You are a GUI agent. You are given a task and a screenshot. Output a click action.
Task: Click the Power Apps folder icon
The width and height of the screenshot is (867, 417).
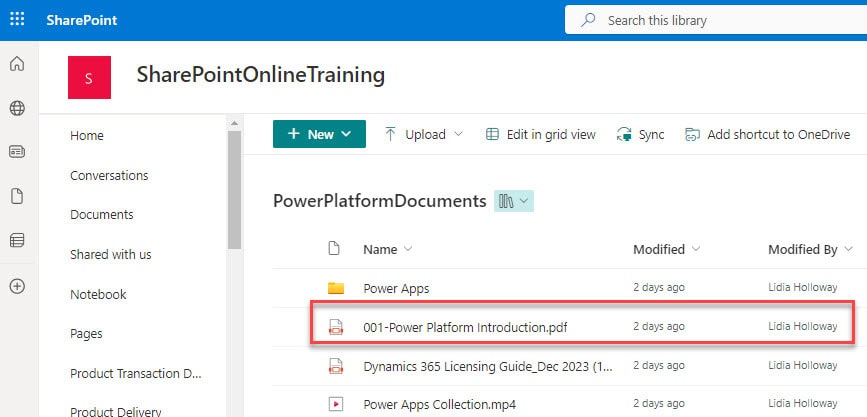click(x=336, y=288)
